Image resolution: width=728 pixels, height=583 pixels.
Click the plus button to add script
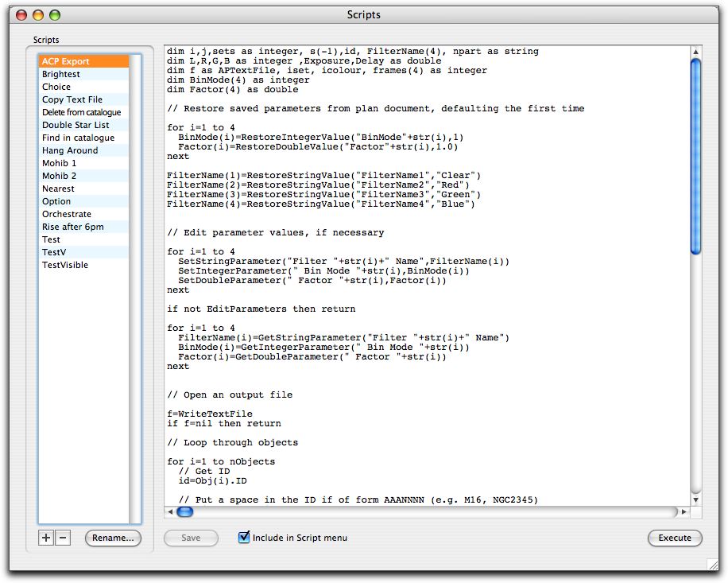click(46, 538)
